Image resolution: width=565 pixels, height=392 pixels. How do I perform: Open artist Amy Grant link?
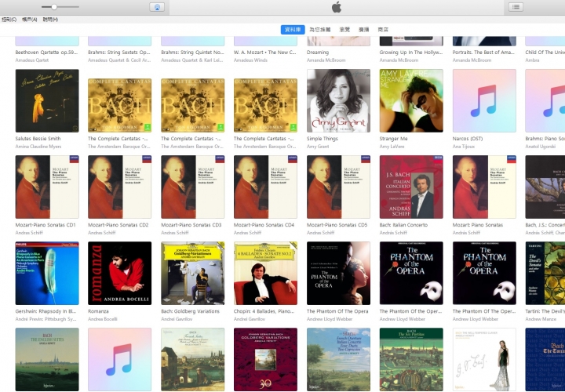point(318,147)
